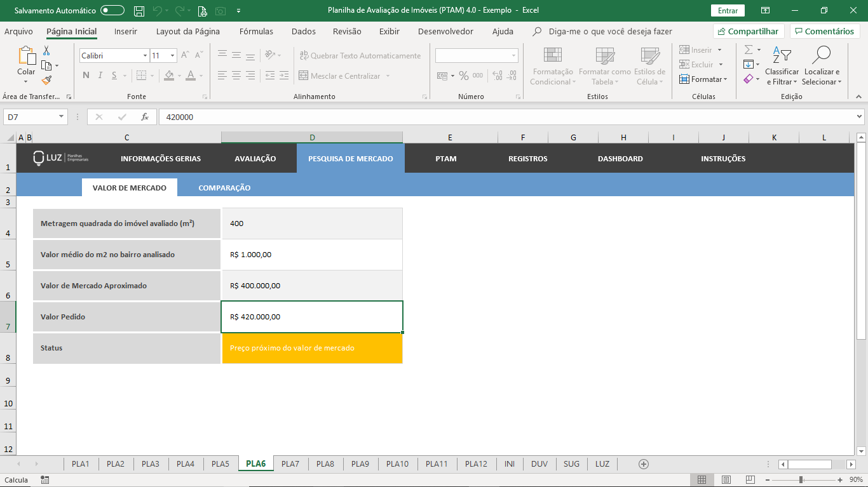The image size is (868, 487).
Task: Switch to PLA7 sheet tab
Action: (x=290, y=464)
